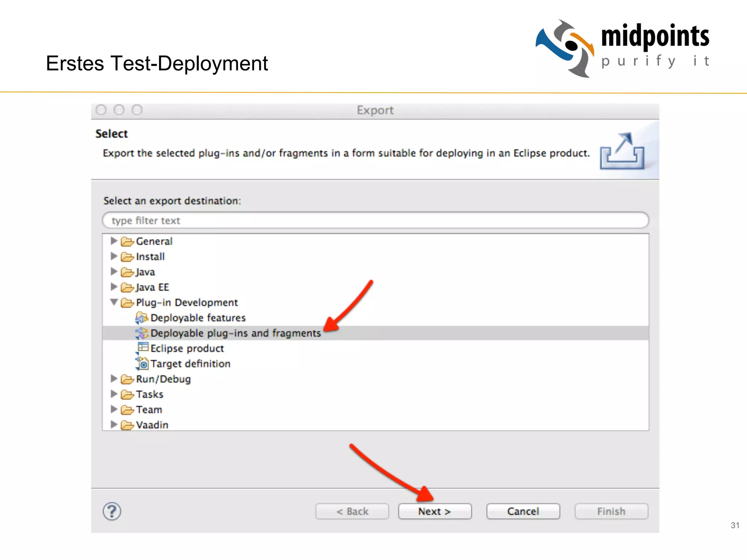747x560 pixels.
Task: Select Eclipse product entry text
Action: [x=187, y=349]
